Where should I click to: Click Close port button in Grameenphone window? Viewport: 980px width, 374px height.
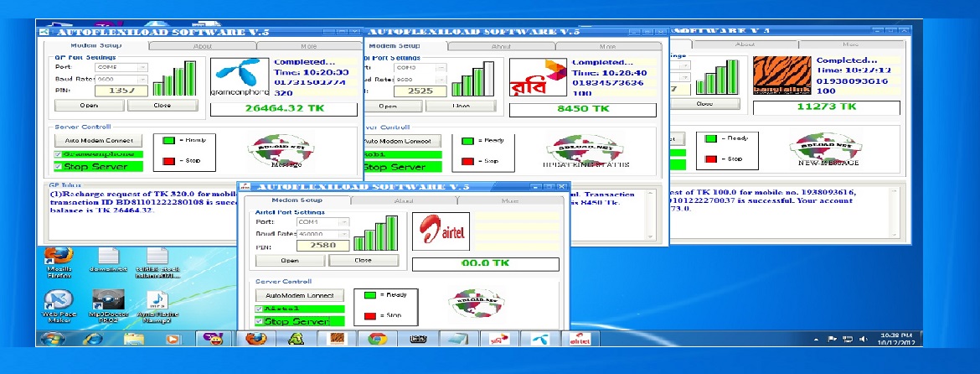tap(162, 105)
